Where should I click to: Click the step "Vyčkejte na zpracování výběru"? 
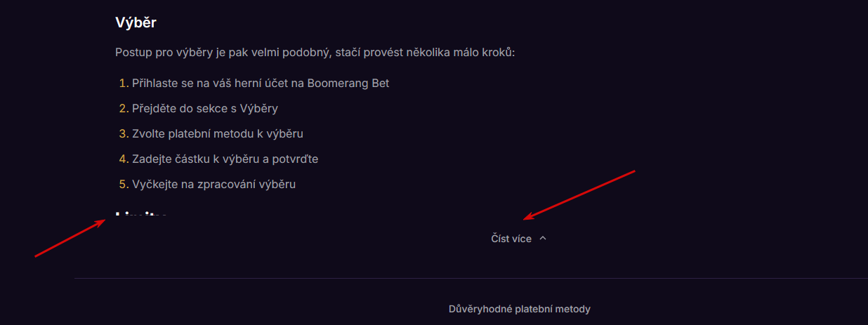pyautogui.click(x=214, y=185)
